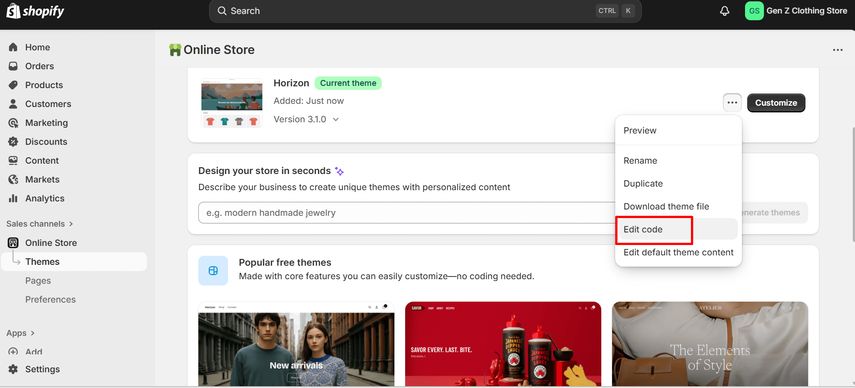Click the search magnifier icon

pyautogui.click(x=221, y=11)
